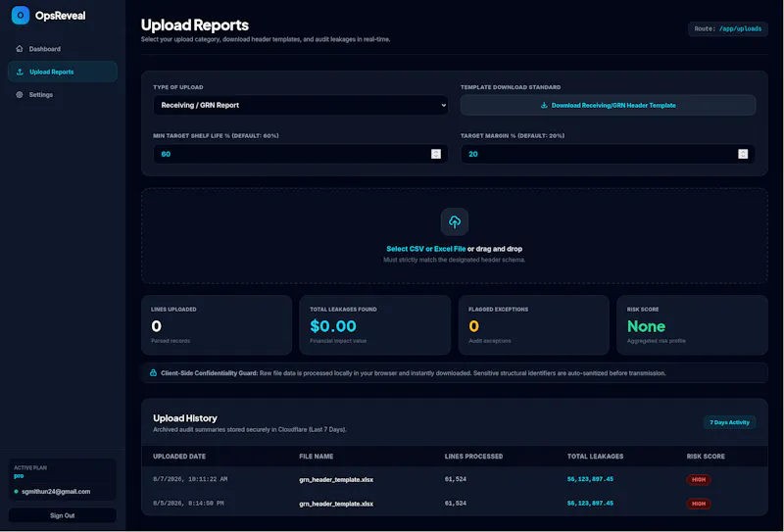Select grn_header_template.xlsx in 8/7/2026 row
The height and width of the screenshot is (532, 784).
pos(336,479)
